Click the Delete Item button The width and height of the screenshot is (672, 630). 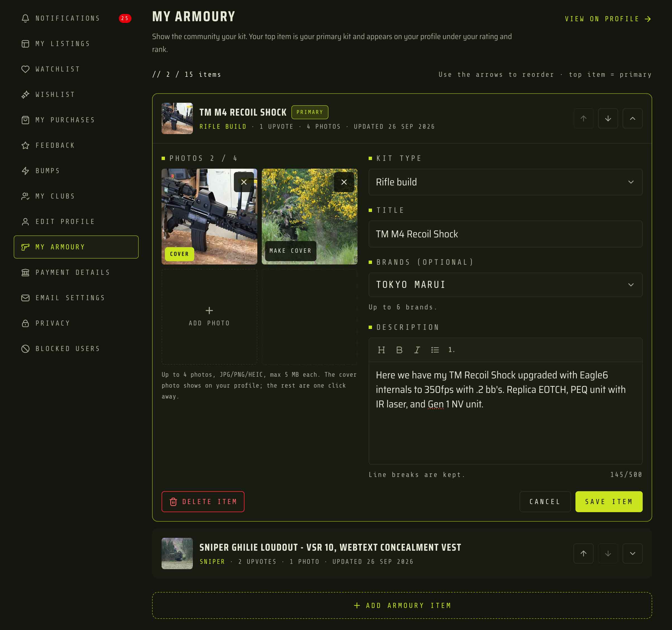tap(203, 502)
